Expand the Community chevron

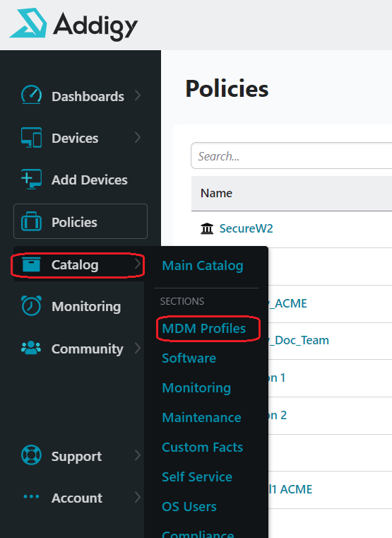tap(138, 348)
